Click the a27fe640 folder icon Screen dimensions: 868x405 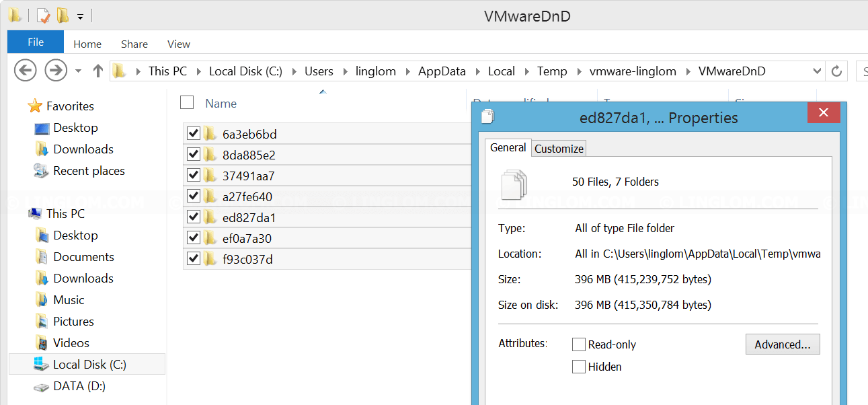[210, 196]
